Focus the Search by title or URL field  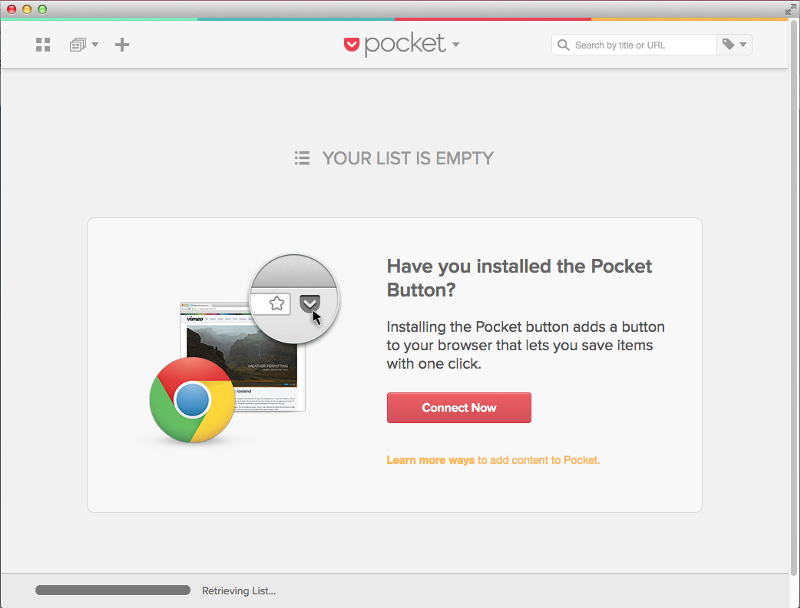point(642,45)
